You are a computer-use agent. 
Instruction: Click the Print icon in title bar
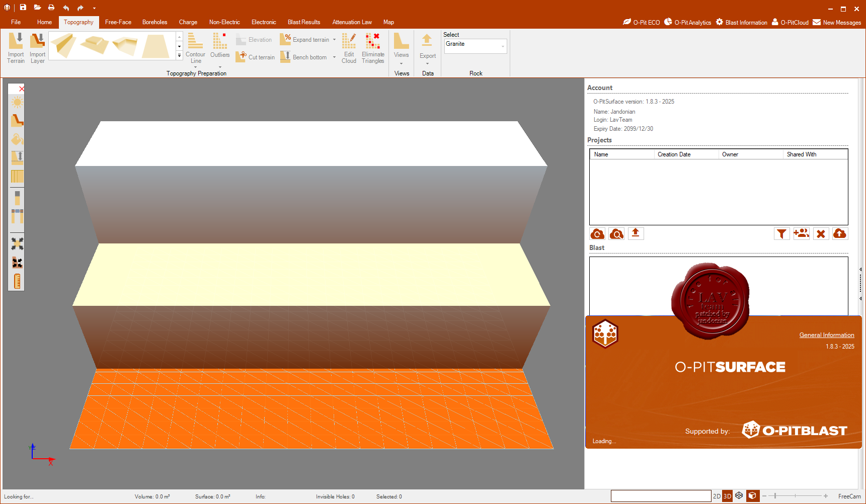coord(51,8)
